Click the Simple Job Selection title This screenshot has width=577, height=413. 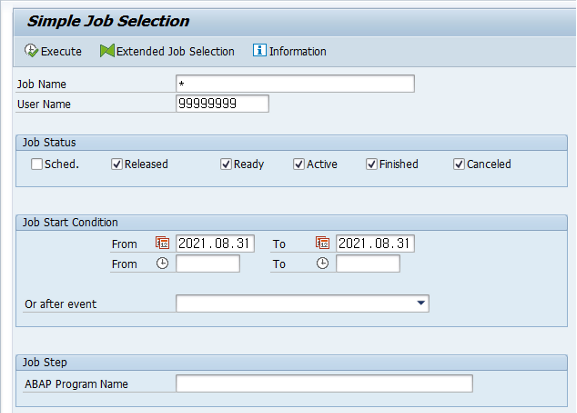click(108, 21)
